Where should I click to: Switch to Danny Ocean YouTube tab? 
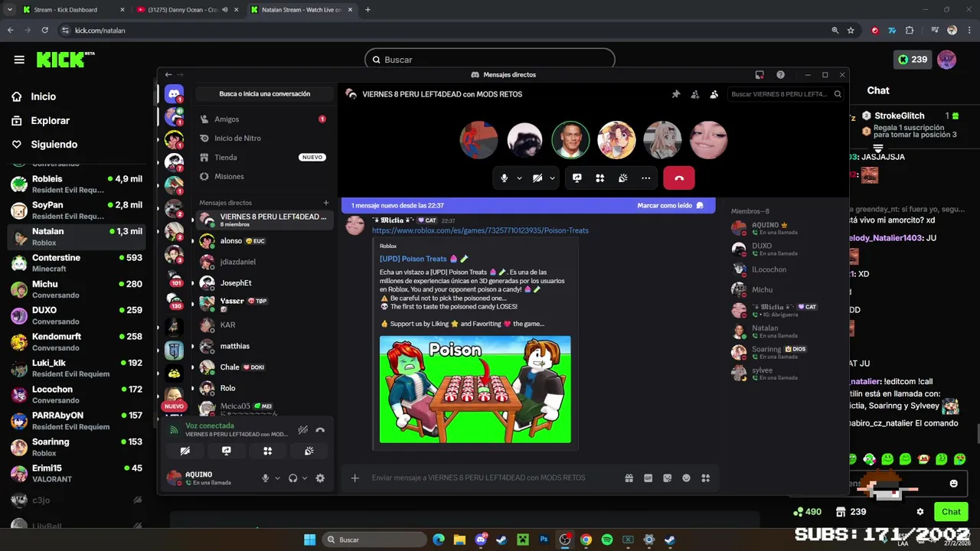coord(186,10)
